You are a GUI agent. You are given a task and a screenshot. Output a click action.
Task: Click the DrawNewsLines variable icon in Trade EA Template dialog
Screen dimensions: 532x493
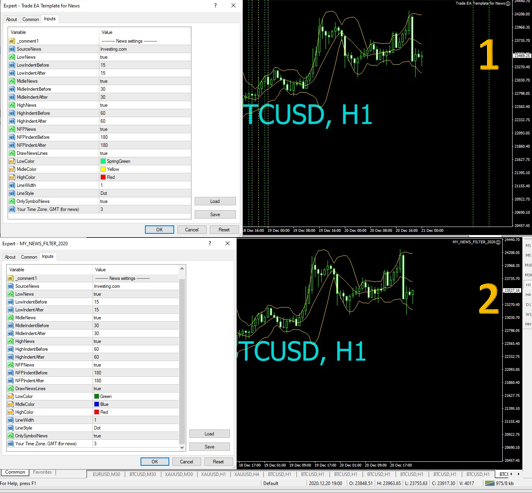(12, 153)
